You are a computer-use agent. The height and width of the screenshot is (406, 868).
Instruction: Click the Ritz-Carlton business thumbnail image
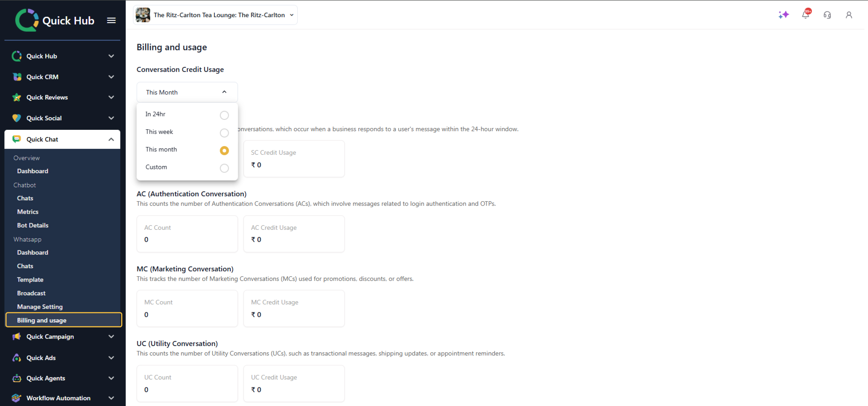click(x=143, y=15)
